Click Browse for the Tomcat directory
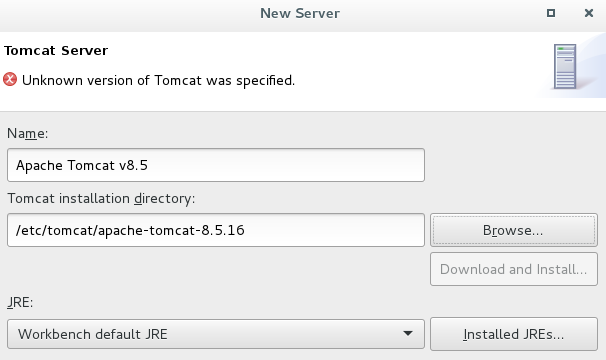 coord(514,230)
